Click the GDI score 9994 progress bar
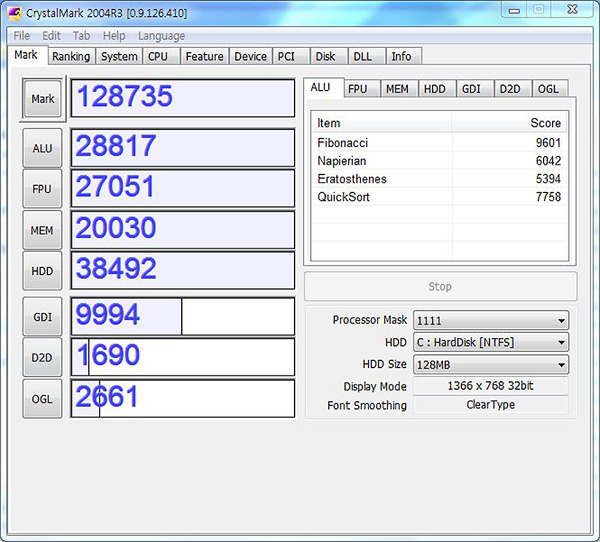The width and height of the screenshot is (600, 542). click(183, 317)
